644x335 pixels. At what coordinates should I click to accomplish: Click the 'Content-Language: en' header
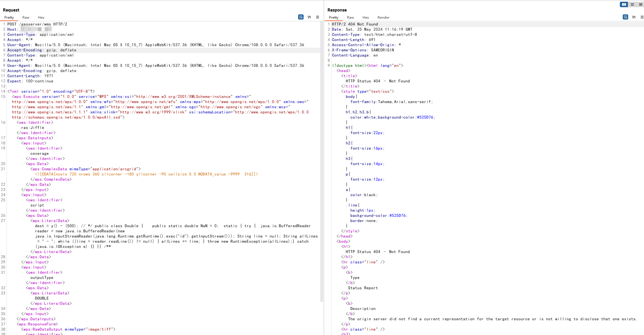355,55
